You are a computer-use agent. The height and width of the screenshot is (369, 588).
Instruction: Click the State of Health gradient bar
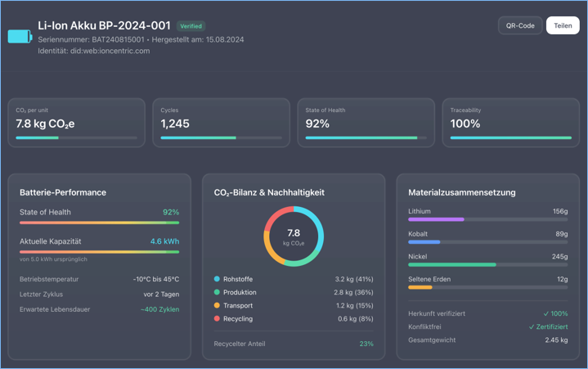99,223
